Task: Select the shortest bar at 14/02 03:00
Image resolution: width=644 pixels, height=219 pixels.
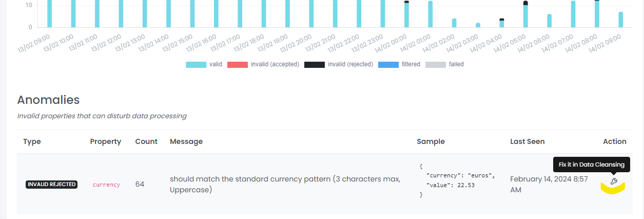Action: coord(478,25)
